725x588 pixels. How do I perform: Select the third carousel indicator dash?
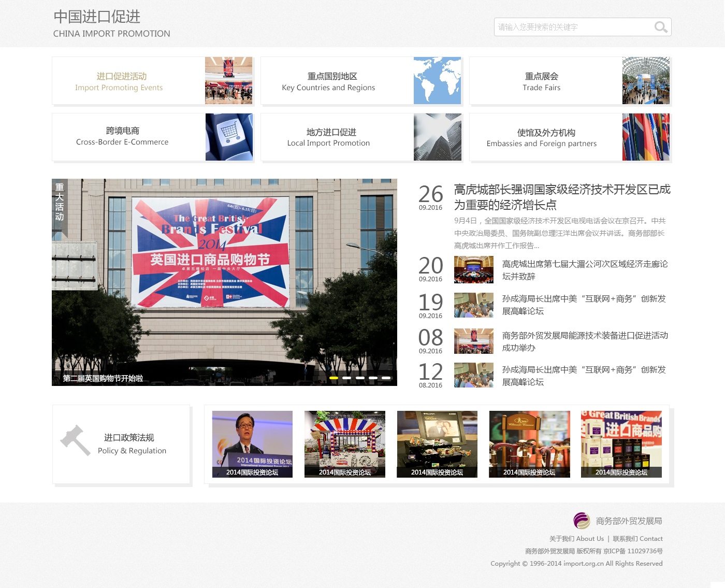coord(360,378)
